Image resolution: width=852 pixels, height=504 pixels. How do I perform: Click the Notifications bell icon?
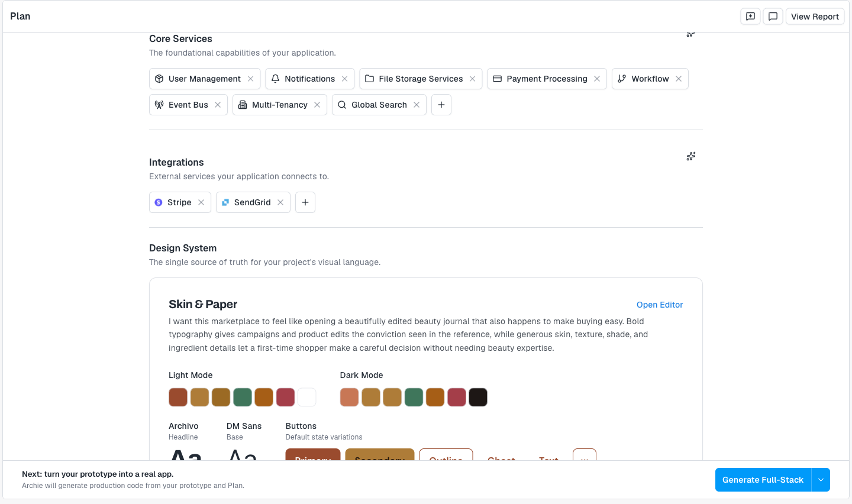275,79
